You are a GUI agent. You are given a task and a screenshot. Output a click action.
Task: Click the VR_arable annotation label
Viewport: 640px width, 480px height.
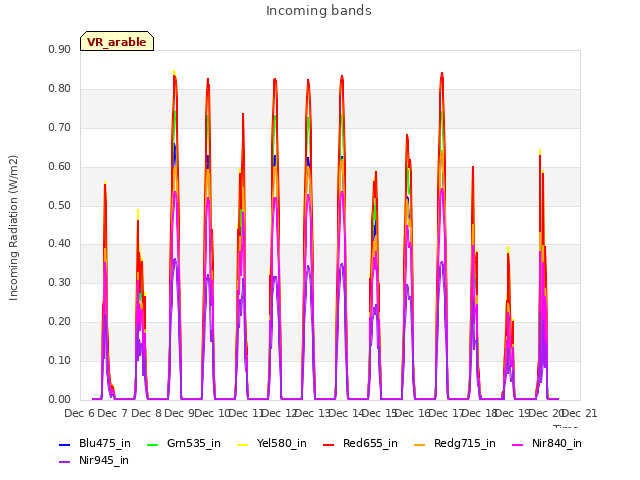pos(117,41)
